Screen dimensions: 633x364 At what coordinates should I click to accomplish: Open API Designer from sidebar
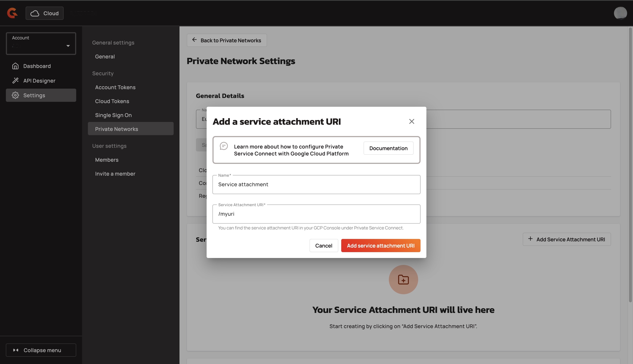[x=39, y=81]
